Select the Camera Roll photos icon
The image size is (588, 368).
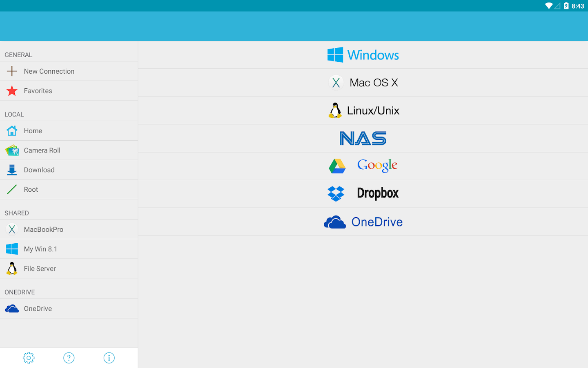tap(12, 150)
